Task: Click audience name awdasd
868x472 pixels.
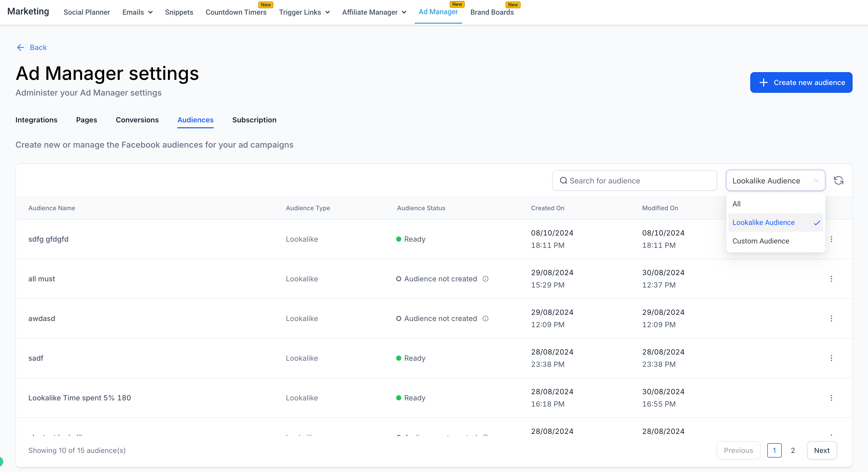Action: [41, 319]
